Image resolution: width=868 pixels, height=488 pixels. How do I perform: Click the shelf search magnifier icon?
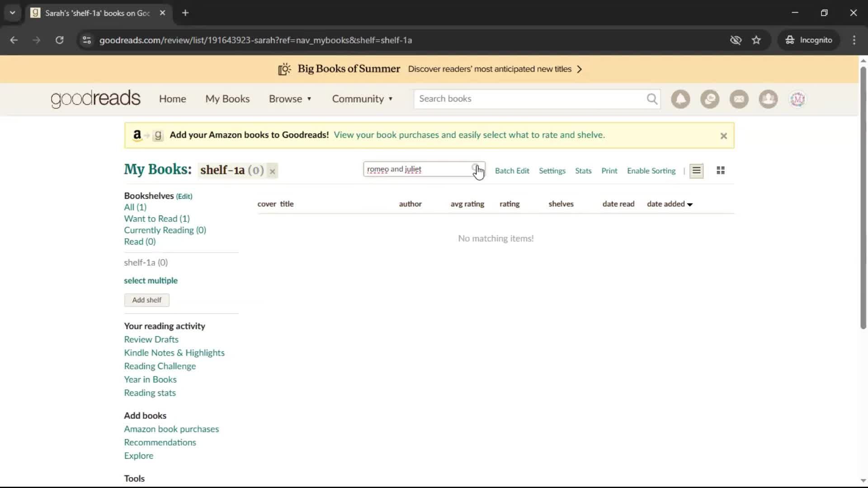point(476,169)
